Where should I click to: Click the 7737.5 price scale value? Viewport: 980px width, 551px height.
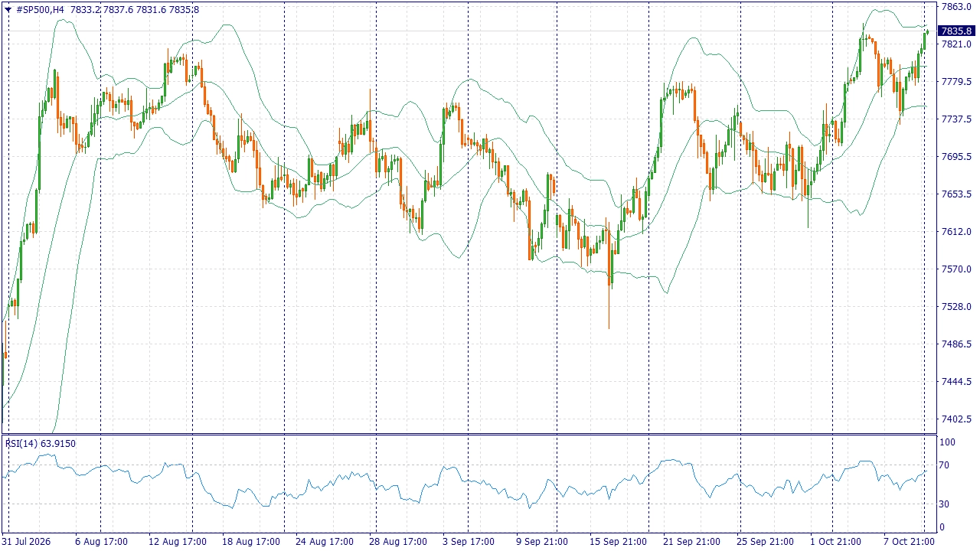pos(955,119)
